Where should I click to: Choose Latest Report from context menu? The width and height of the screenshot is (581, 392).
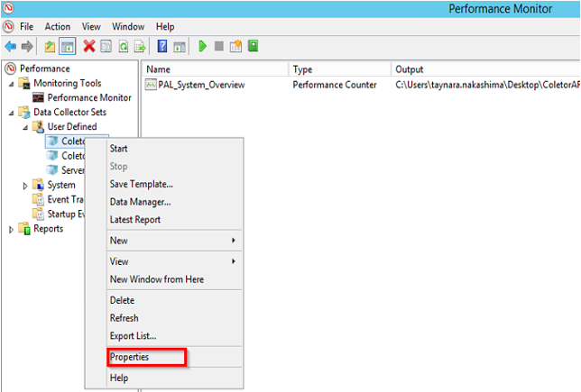click(x=175, y=220)
